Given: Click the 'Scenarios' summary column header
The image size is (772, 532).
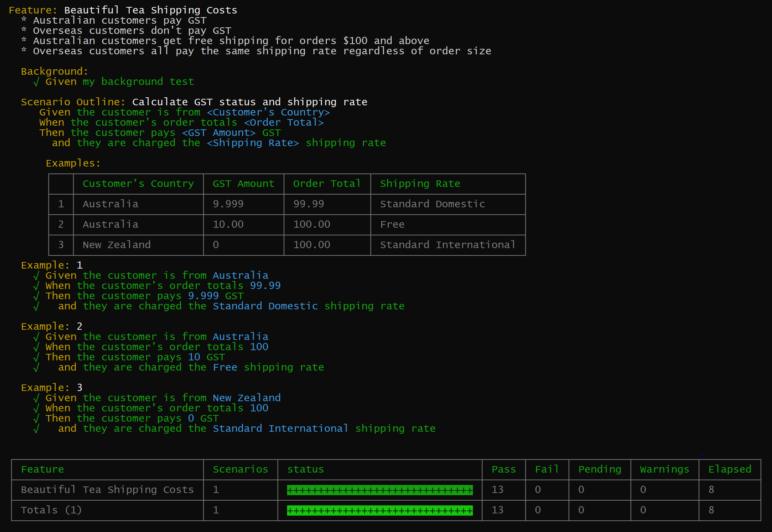Looking at the screenshot, I should (x=240, y=469).
